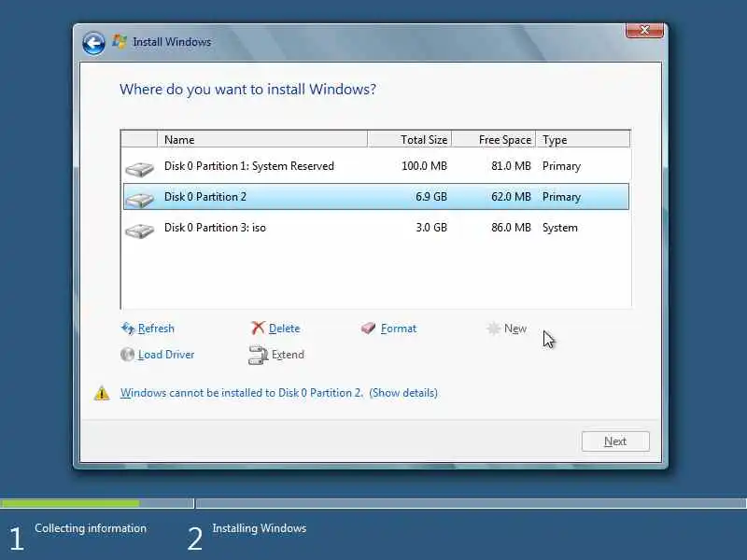747x560 pixels.
Task: Click the 'Where do you want to install Windows?' heading
Action: coord(247,89)
